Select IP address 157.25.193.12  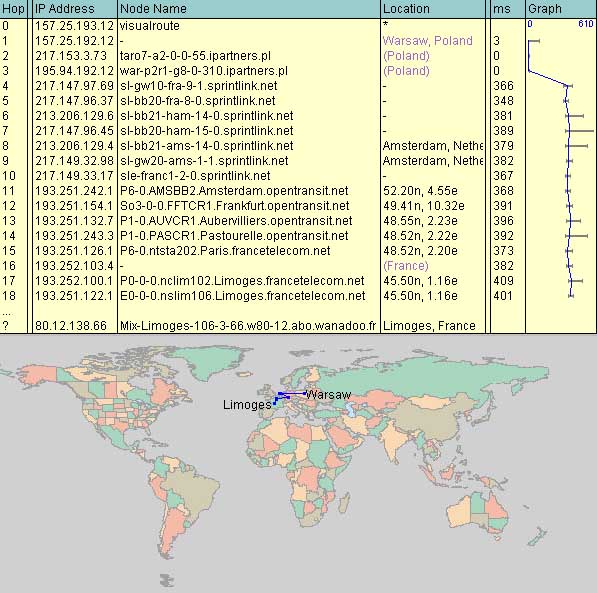pos(74,26)
